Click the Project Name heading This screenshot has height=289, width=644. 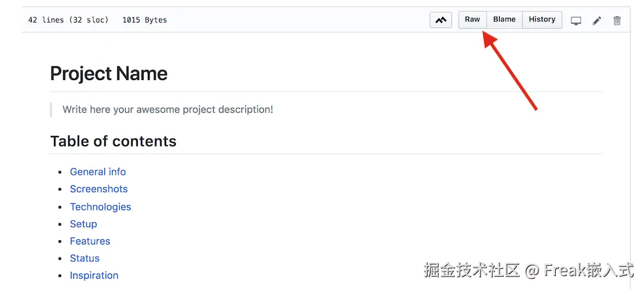tap(109, 74)
